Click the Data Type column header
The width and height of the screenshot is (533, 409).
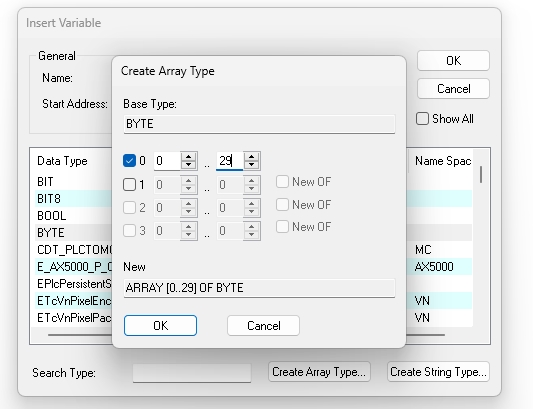pos(62,161)
